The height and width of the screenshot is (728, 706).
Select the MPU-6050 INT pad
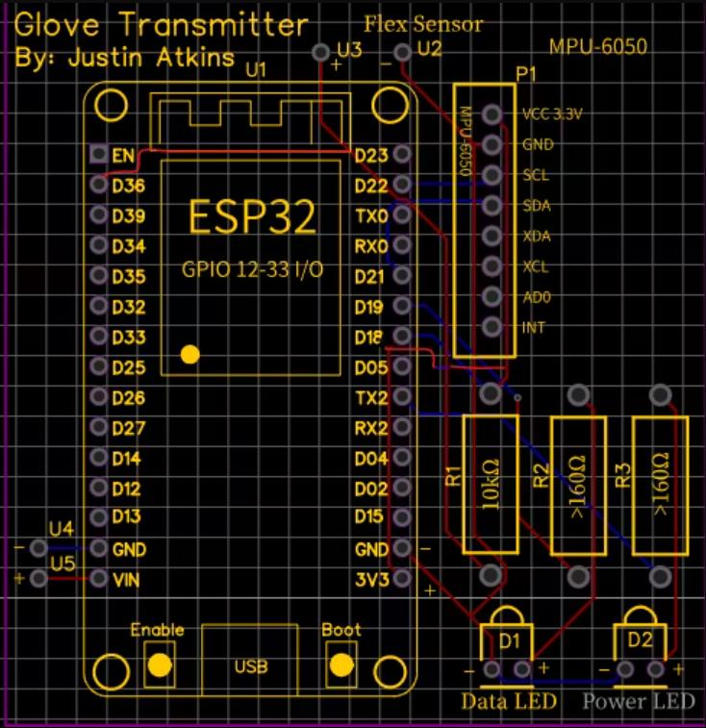492,327
